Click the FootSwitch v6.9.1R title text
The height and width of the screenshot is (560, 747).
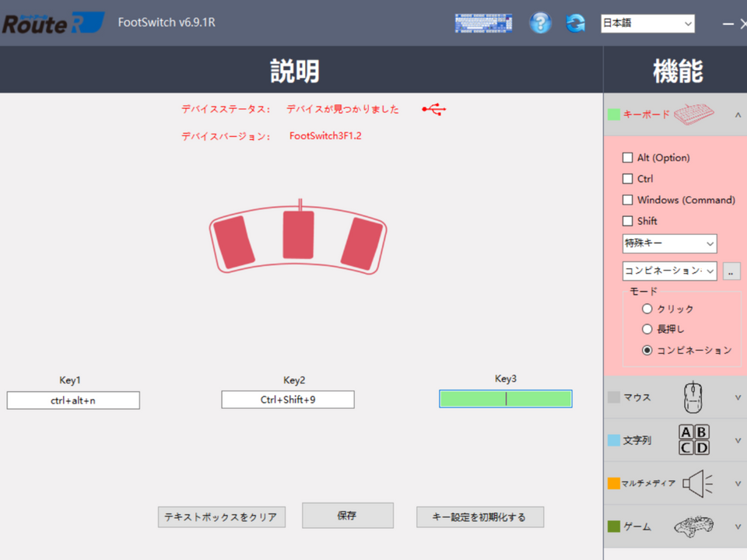(167, 23)
